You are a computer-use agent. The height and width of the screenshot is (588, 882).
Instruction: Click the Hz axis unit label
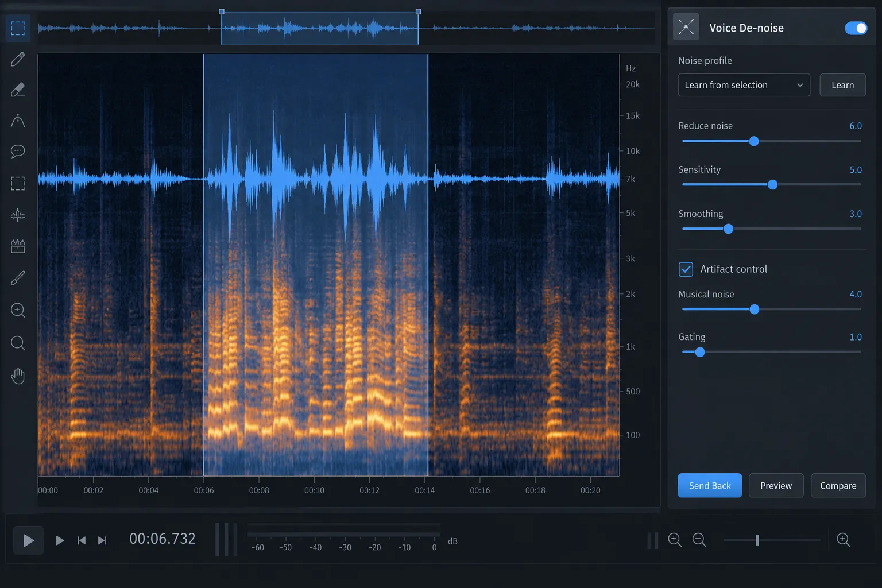(x=630, y=68)
